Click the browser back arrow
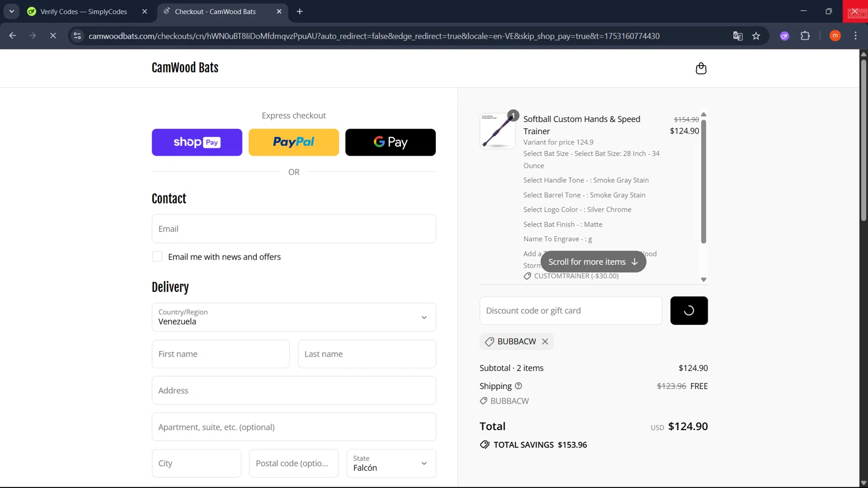Image resolution: width=868 pixels, height=488 pixels. (x=12, y=36)
